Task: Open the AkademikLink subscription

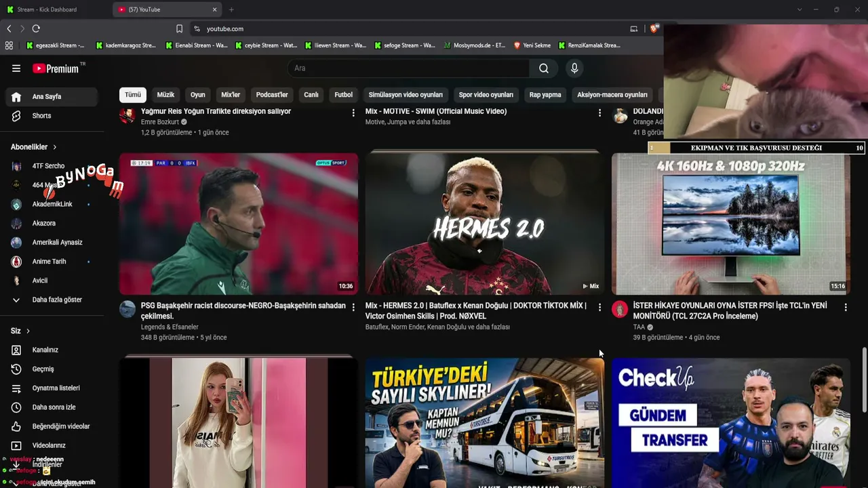Action: 52,204
